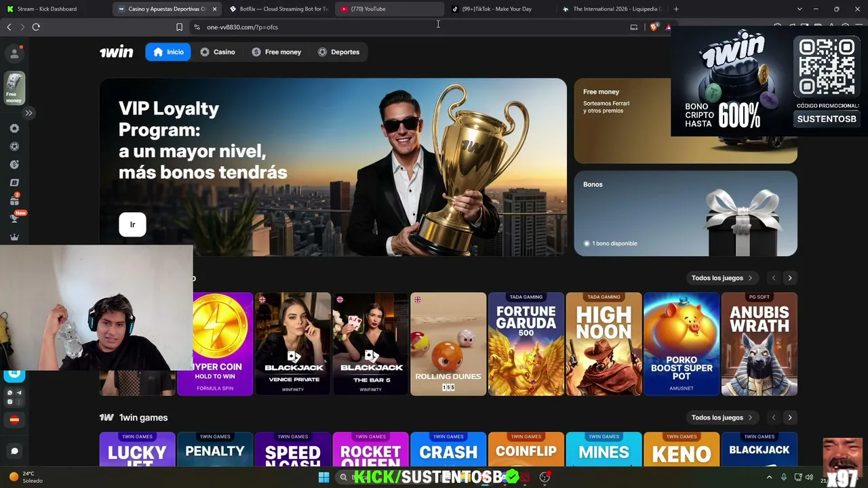The height and width of the screenshot is (488, 868).
Task: Go back in browser history
Action: [9, 27]
